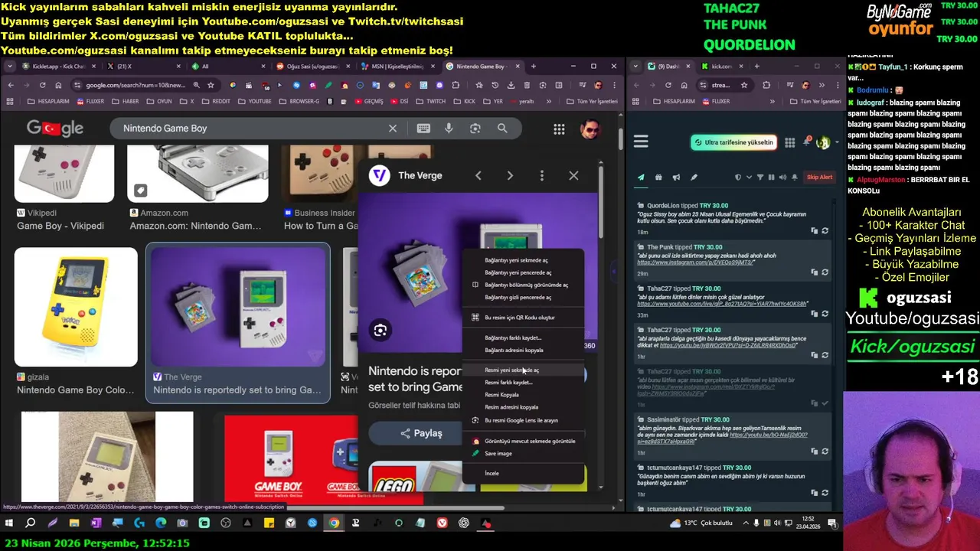The image size is (980, 551).
Task: Reload the Google search page
Action: coord(42,85)
